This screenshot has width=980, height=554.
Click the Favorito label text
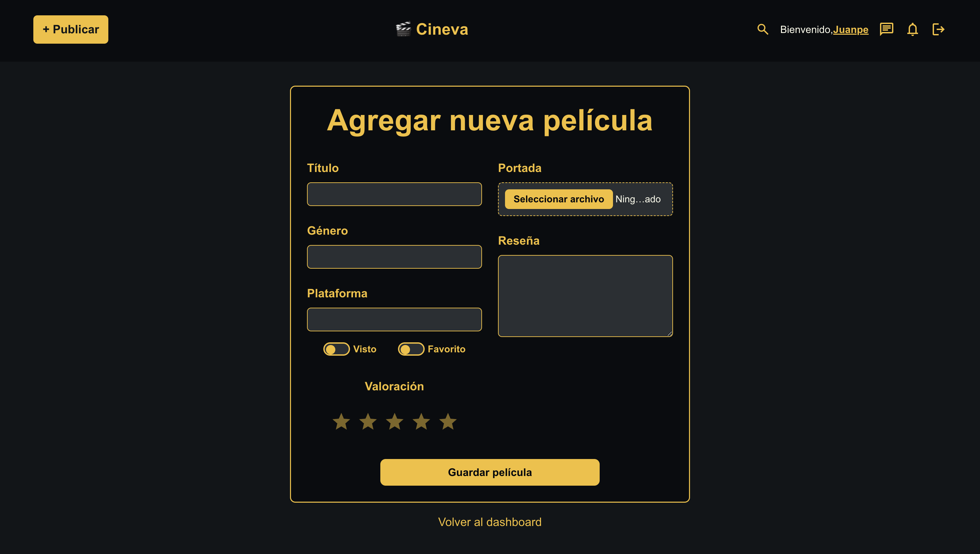446,349
